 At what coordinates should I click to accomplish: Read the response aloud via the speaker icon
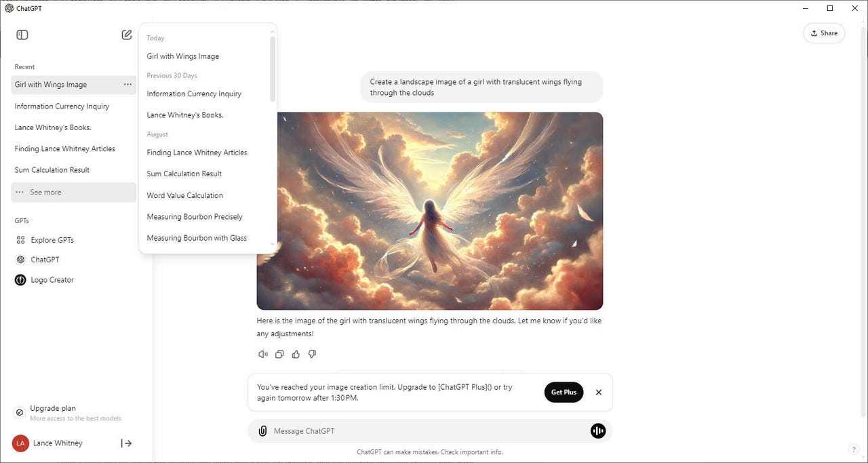pos(263,354)
